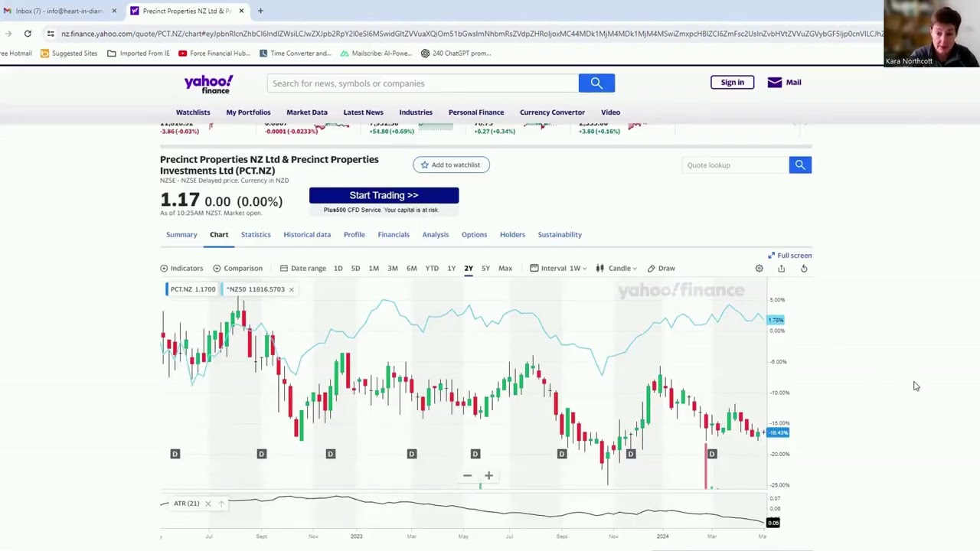The image size is (980, 551).
Task: Open 240 ChatGPT prompts bookmark
Action: point(456,54)
